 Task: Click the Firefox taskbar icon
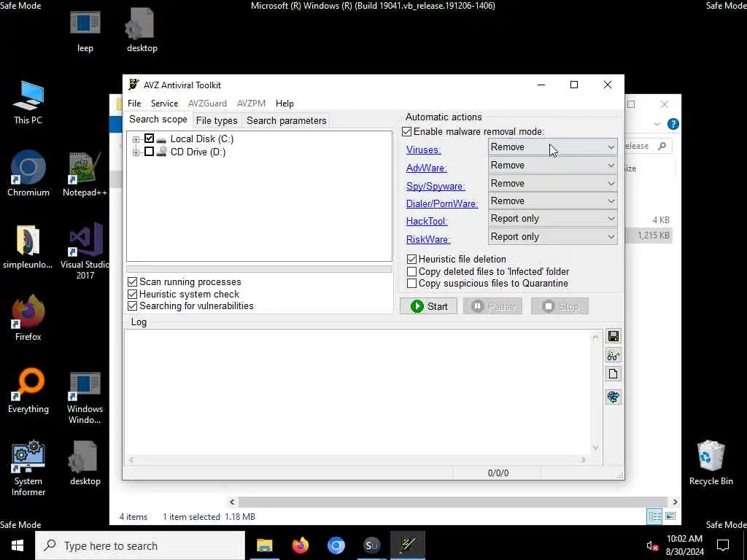[300, 545]
